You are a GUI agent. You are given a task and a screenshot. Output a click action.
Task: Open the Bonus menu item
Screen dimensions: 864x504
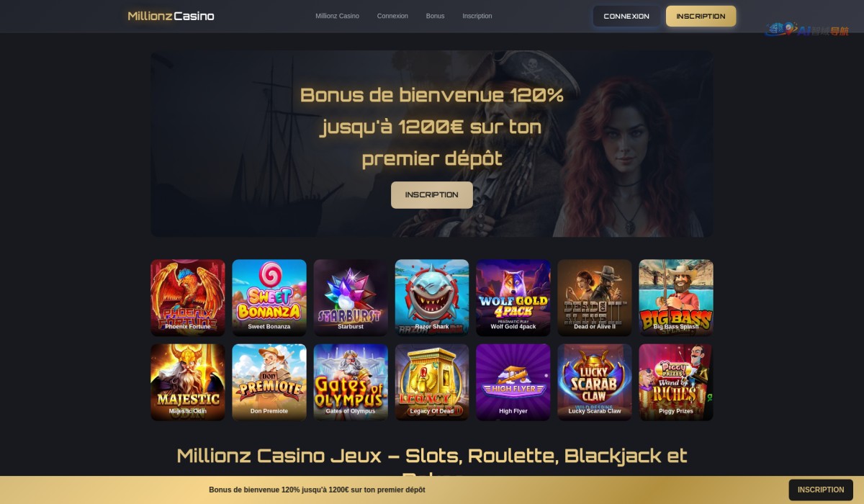[x=435, y=16]
